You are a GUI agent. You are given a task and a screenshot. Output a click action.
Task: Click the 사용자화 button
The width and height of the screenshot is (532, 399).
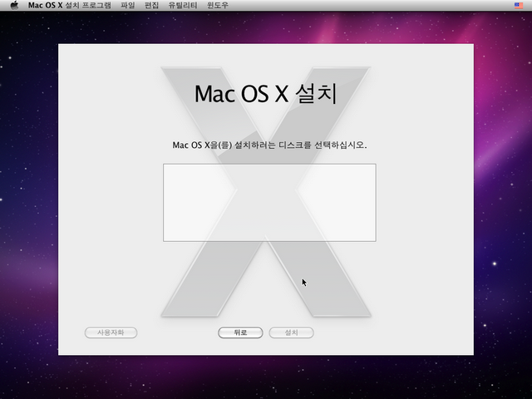tap(111, 332)
